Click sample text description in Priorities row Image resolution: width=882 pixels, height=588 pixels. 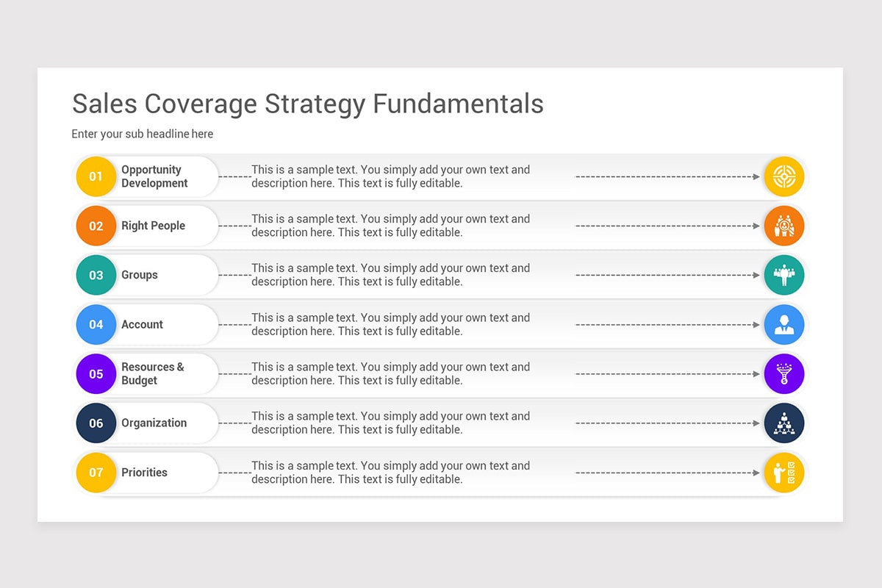pyautogui.click(x=390, y=472)
